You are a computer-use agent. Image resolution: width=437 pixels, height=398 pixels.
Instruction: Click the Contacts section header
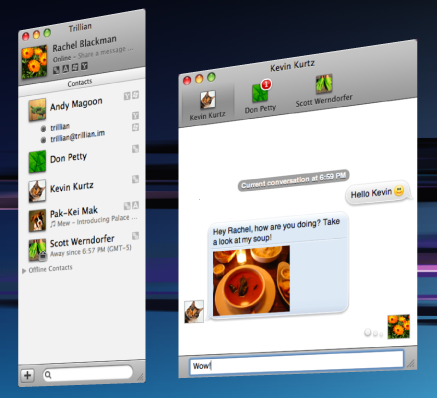(x=80, y=82)
